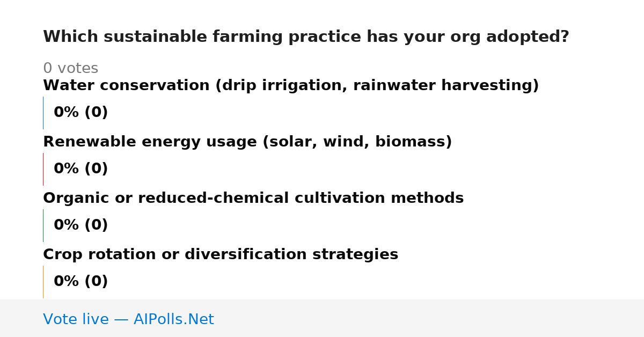
Task: Click 0% (0) under Crop rotation strategies
Action: pos(81,282)
